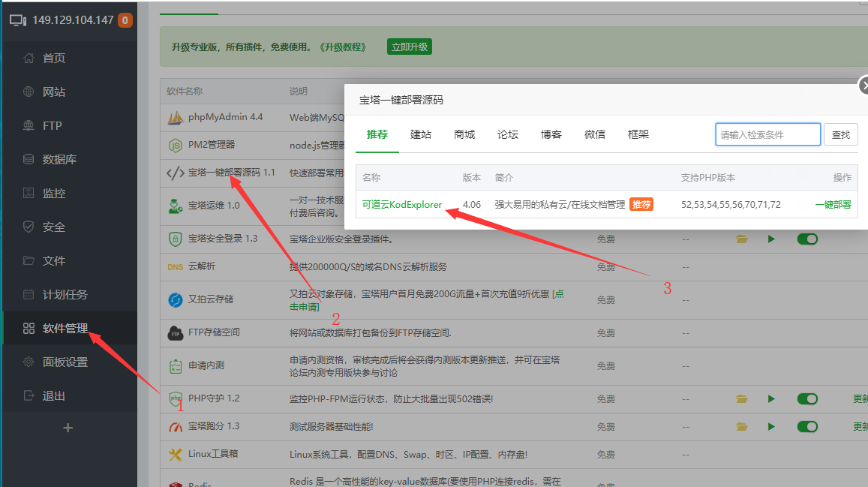This screenshot has width=868, height=487.
Task: Click play icon in 宝塔安全登录 row
Action: pos(771,239)
